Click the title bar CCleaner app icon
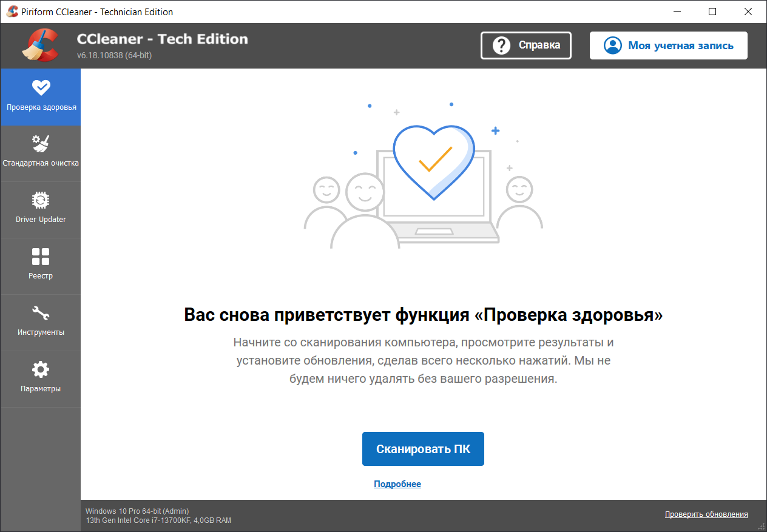 (x=12, y=12)
